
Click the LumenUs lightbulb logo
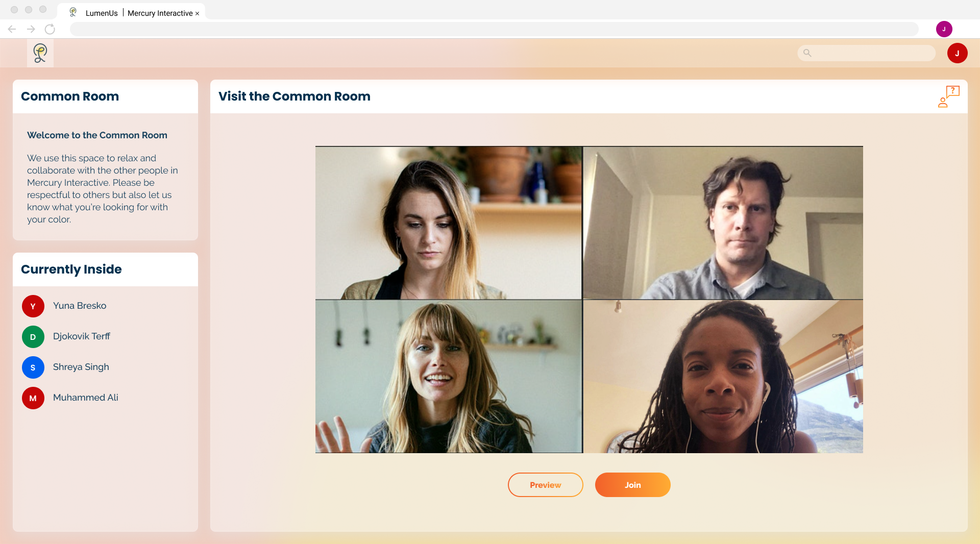point(40,53)
